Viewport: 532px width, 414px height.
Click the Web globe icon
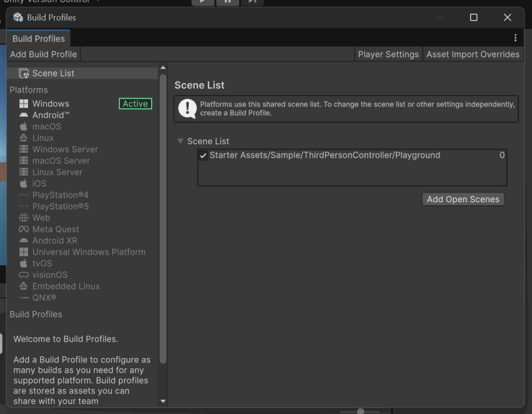pos(23,218)
